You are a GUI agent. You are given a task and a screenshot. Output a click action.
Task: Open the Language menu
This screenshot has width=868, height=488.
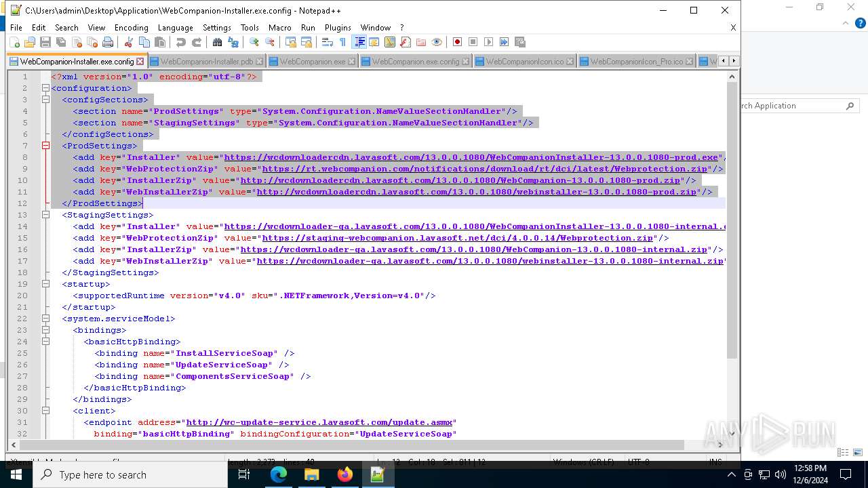pos(175,28)
